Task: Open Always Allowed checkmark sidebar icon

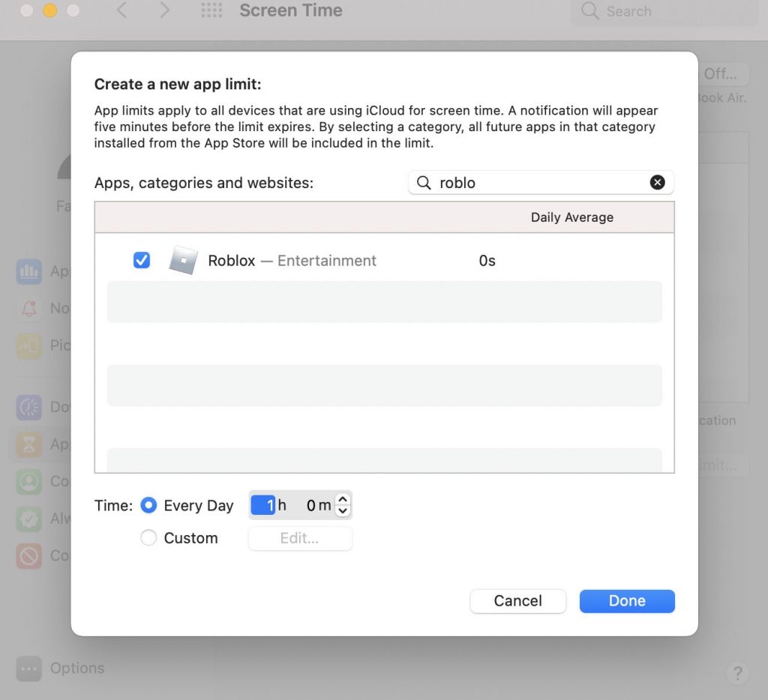Action: point(29,519)
